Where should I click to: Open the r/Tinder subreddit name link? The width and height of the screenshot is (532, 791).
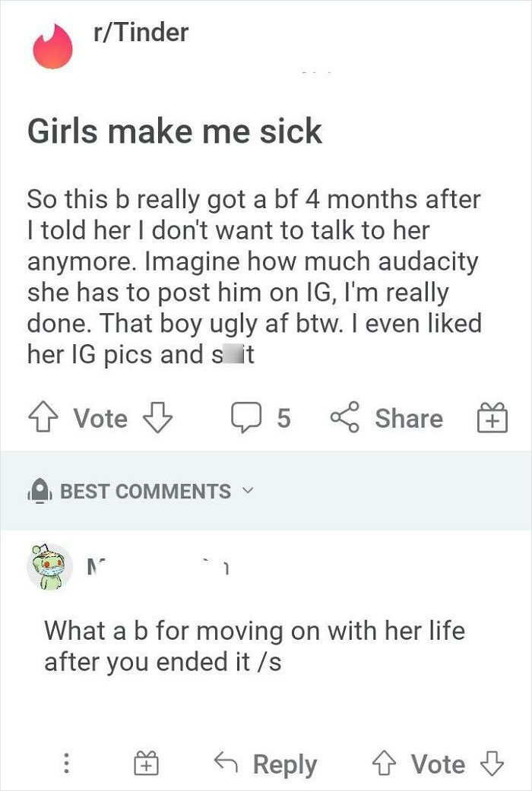click(141, 33)
